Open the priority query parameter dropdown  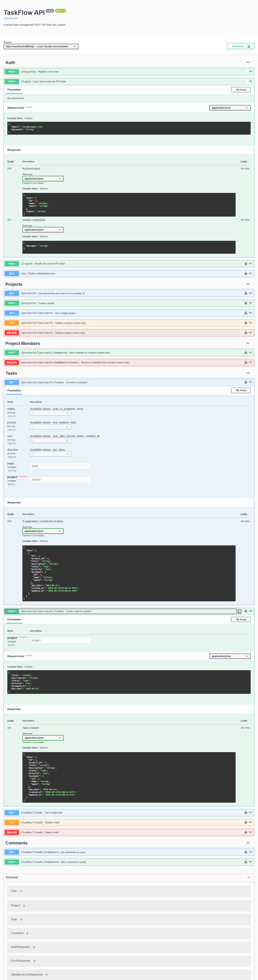click(51, 427)
